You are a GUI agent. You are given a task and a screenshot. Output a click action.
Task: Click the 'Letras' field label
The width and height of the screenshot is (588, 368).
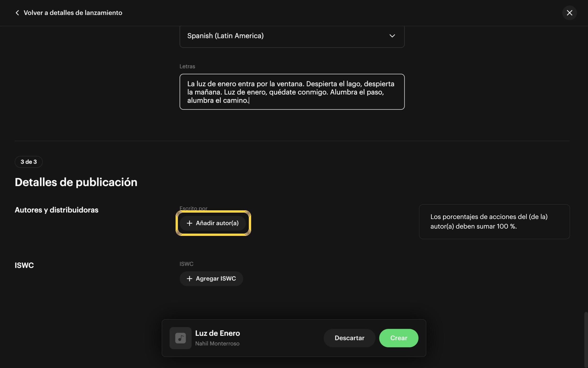coord(187,66)
